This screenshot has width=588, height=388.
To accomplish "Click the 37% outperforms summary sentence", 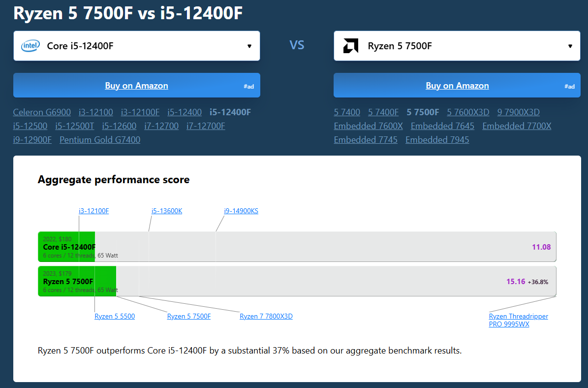I will coord(250,351).
